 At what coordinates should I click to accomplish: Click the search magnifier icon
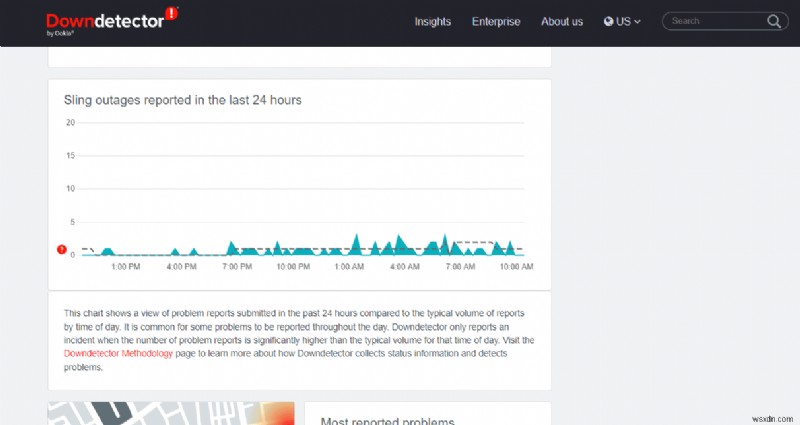(774, 21)
